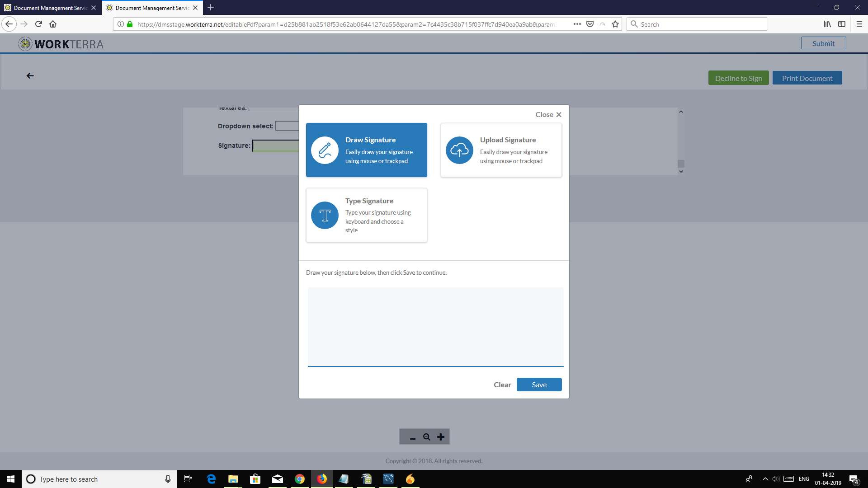Select the Draw Signature option
868x488 pixels.
pos(366,150)
